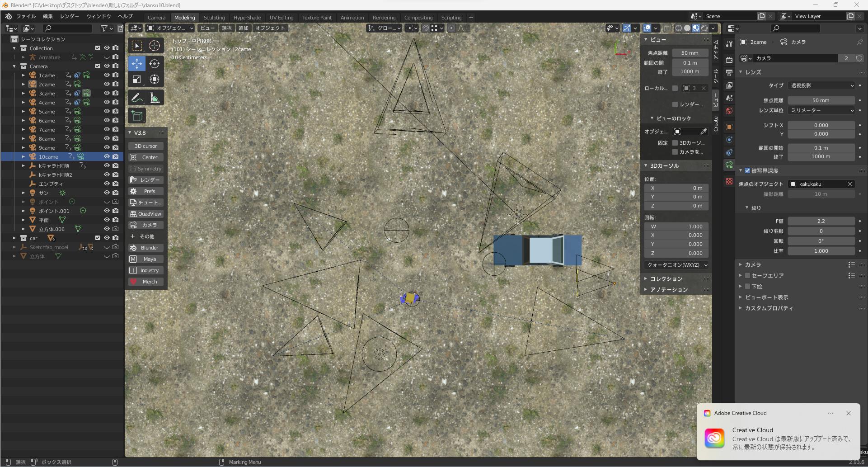
Task: Click the outliner search field
Action: (68, 28)
